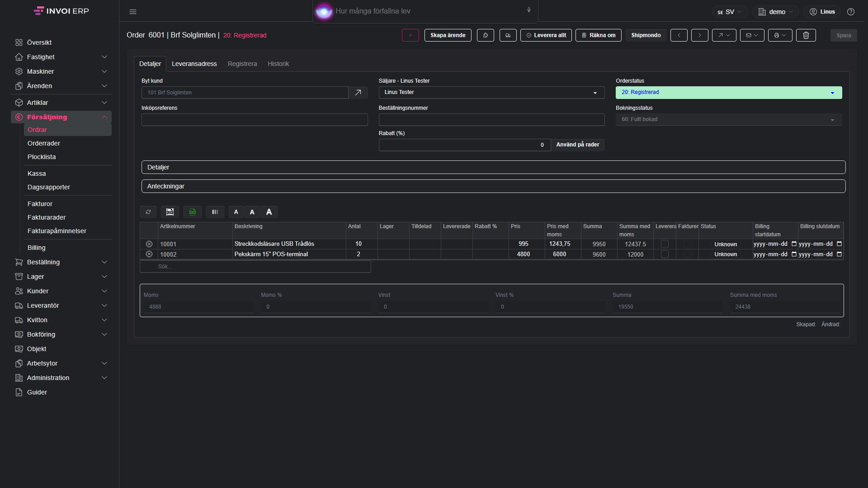Select the largest font size A
The width and height of the screenshot is (868, 488).
(x=269, y=212)
